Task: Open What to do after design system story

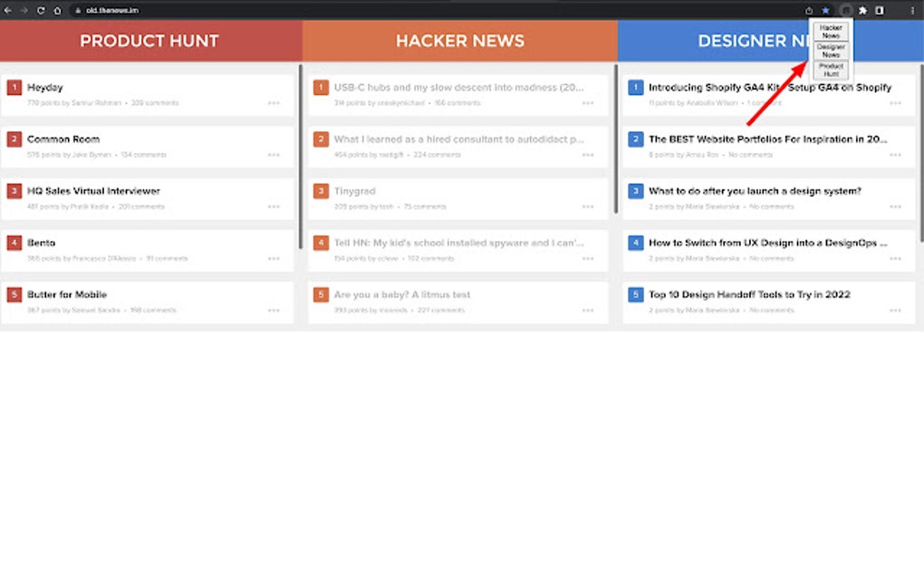Action: (755, 191)
